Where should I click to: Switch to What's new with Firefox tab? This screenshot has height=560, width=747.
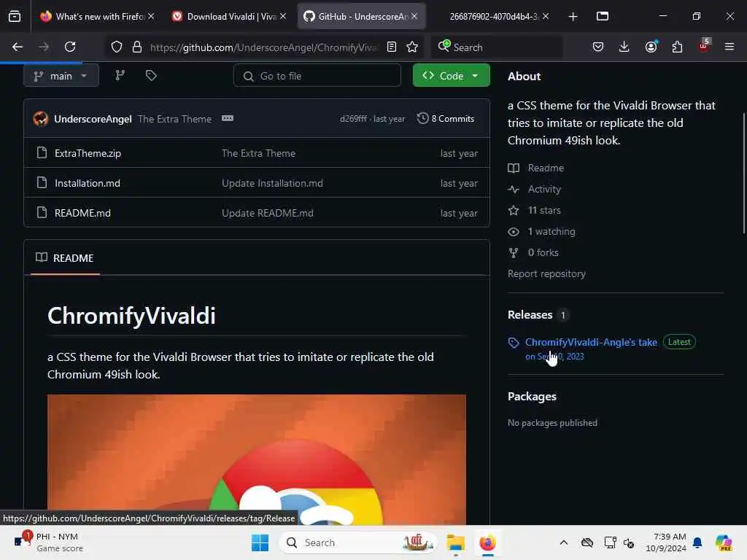point(98,16)
